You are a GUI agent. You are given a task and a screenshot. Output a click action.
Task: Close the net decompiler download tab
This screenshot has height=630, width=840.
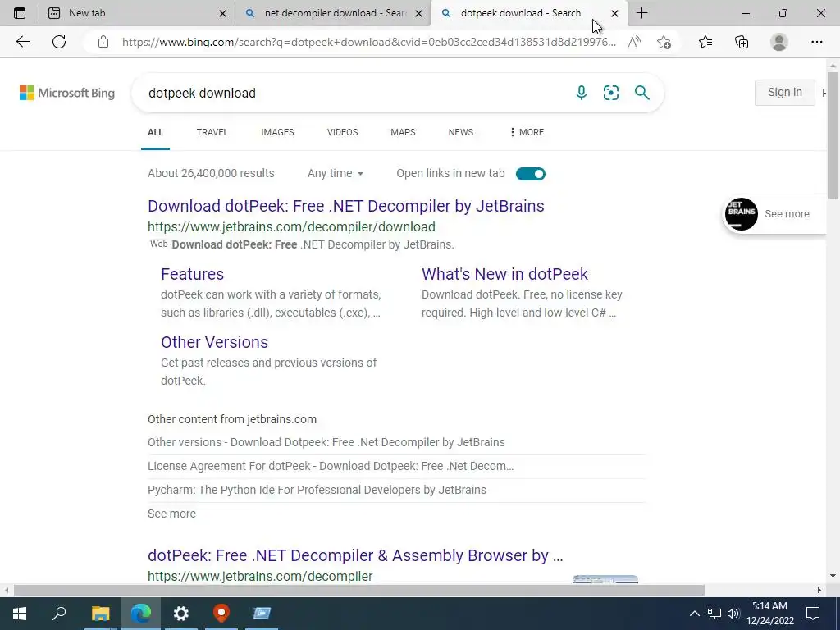419,13
